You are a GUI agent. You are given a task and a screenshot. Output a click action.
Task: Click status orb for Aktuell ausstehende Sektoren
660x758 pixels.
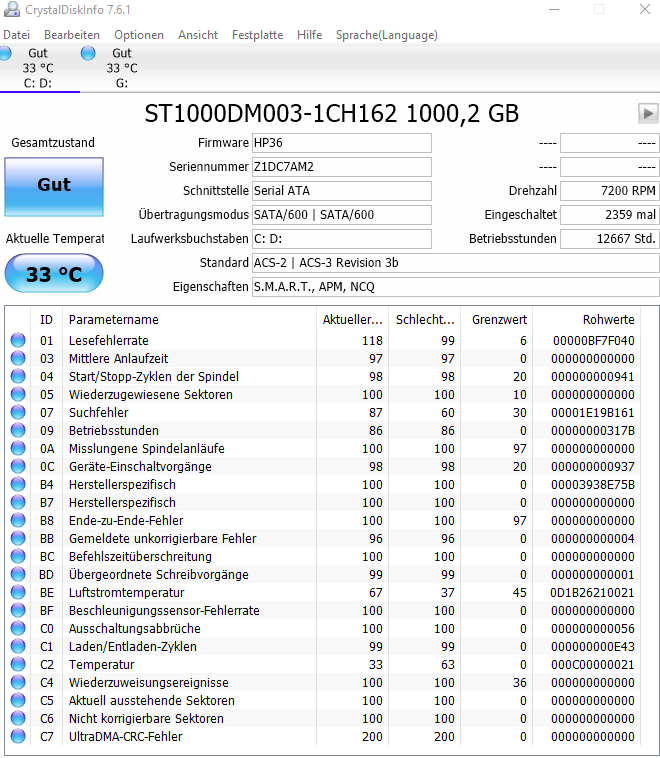pos(18,700)
